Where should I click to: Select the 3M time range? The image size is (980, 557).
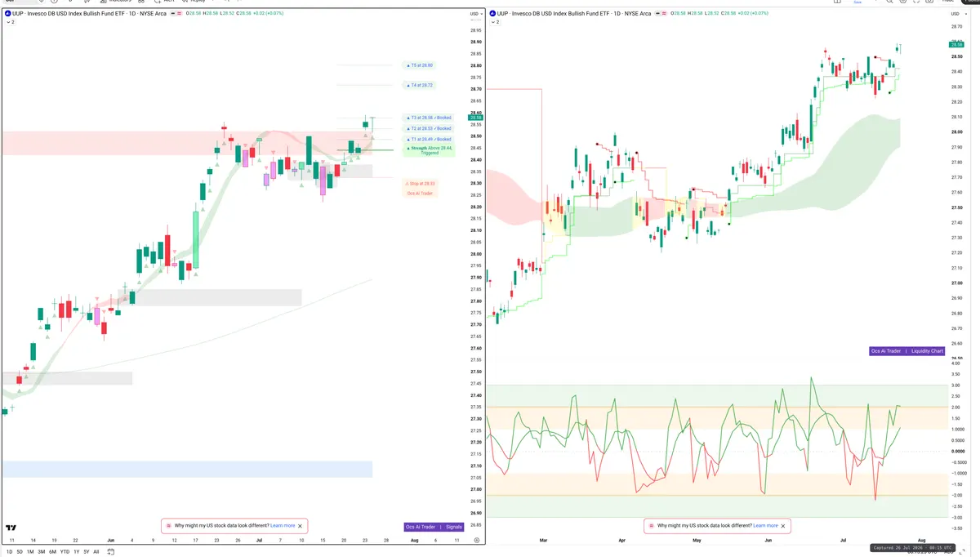pos(42,552)
